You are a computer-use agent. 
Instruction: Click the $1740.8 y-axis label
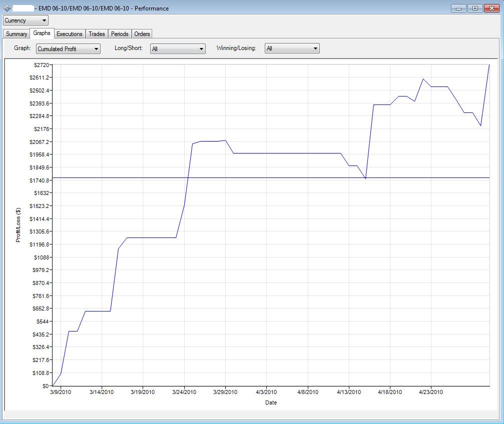[x=40, y=180]
